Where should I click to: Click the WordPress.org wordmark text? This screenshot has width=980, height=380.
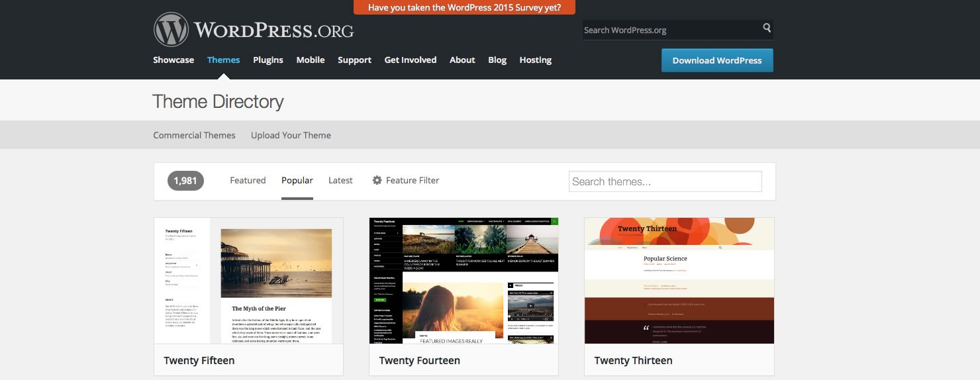274,30
